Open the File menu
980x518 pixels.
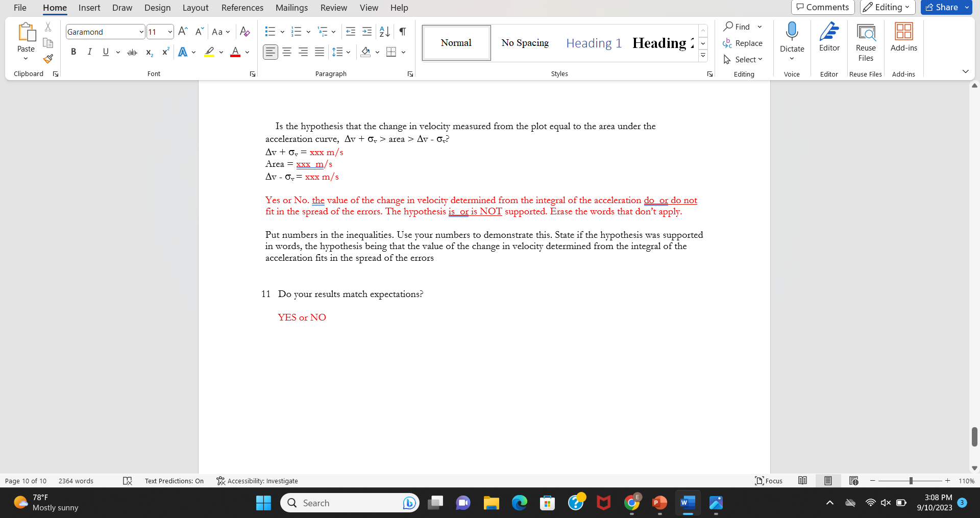coord(20,8)
